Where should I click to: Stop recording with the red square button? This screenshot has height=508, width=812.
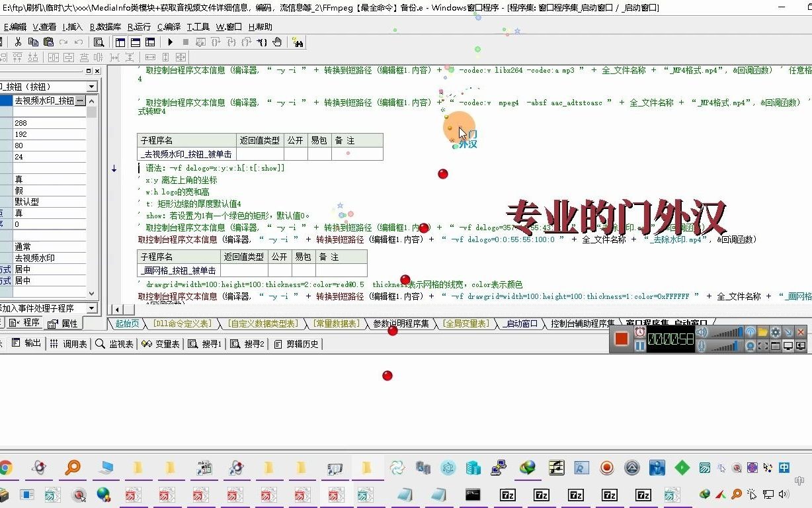coord(622,337)
